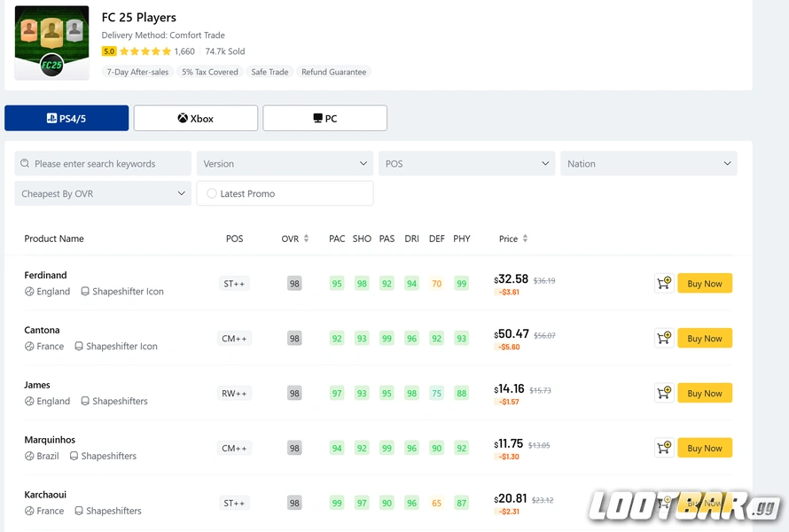789x532 pixels.
Task: Add Cantona to the cart
Action: 664,338
